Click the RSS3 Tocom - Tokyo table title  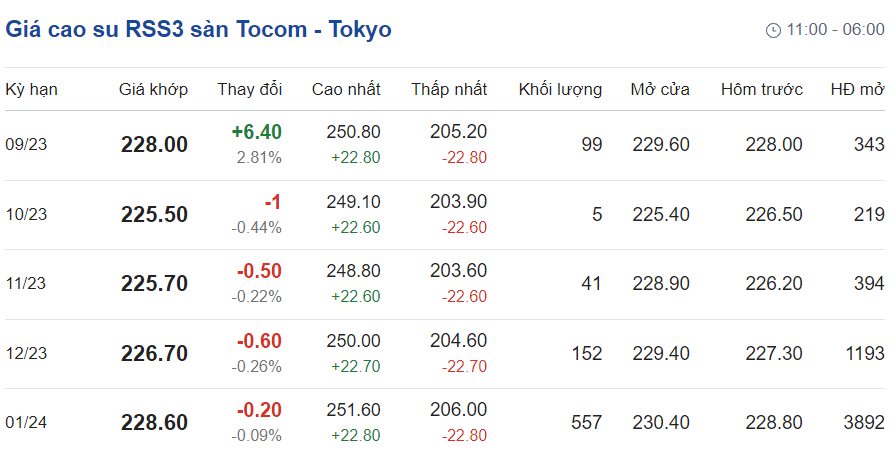pos(199,29)
